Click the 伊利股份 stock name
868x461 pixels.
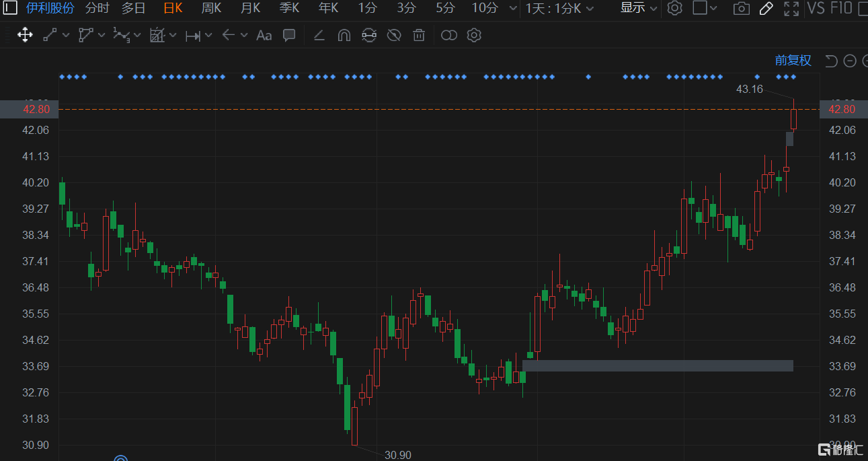coord(50,8)
